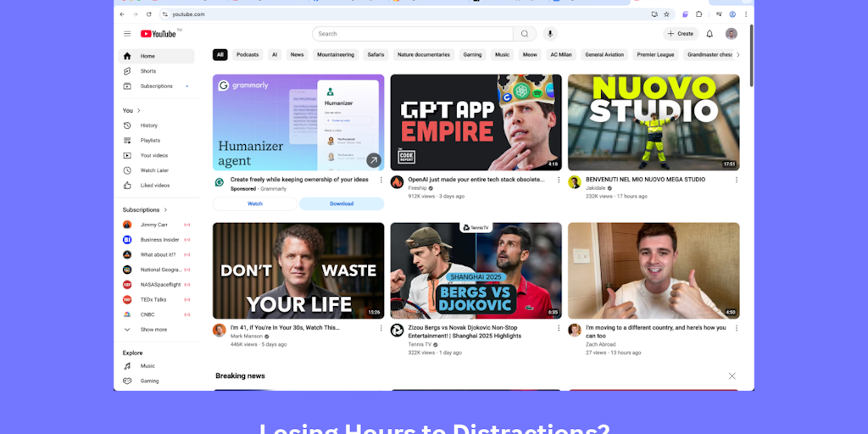Viewport: 868px width, 434px height.
Task: Select the News filter chip
Action: click(298, 55)
